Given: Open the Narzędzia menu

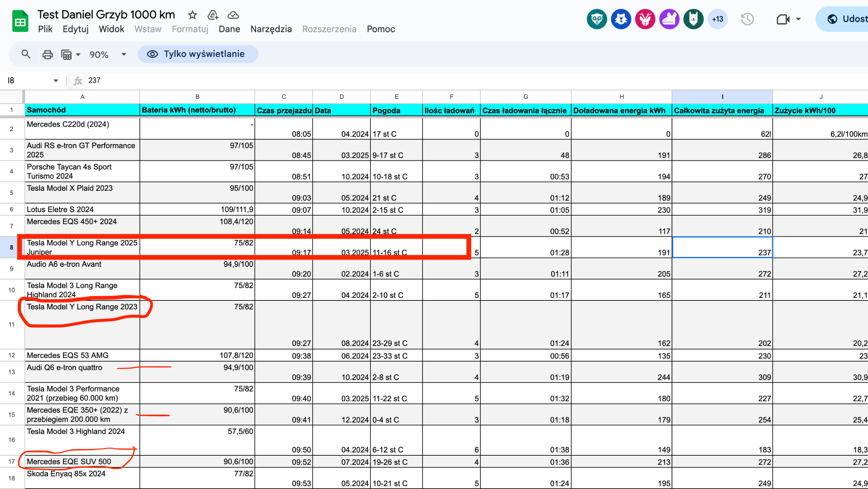Looking at the screenshot, I should 271,29.
